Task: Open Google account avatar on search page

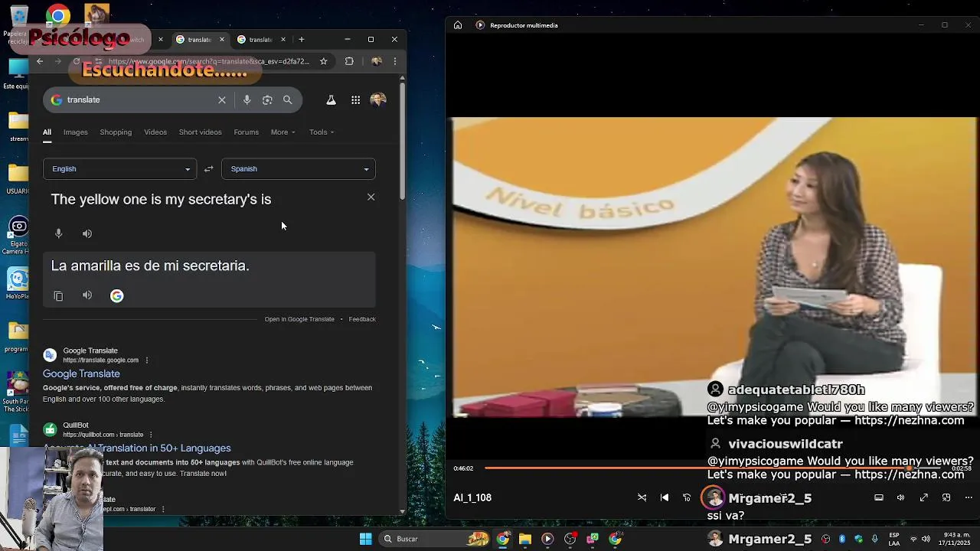Action: click(x=378, y=99)
